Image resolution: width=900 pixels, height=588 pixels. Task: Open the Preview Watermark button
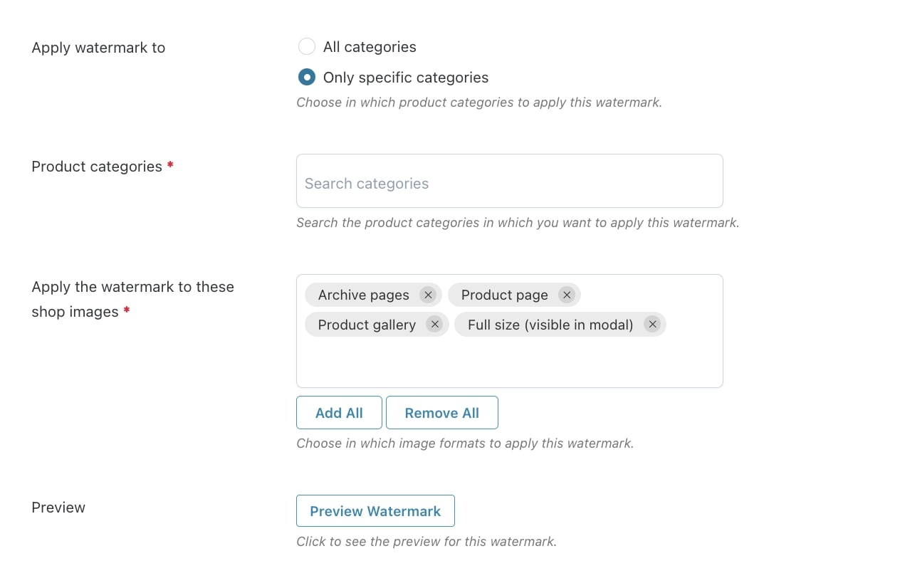375,511
